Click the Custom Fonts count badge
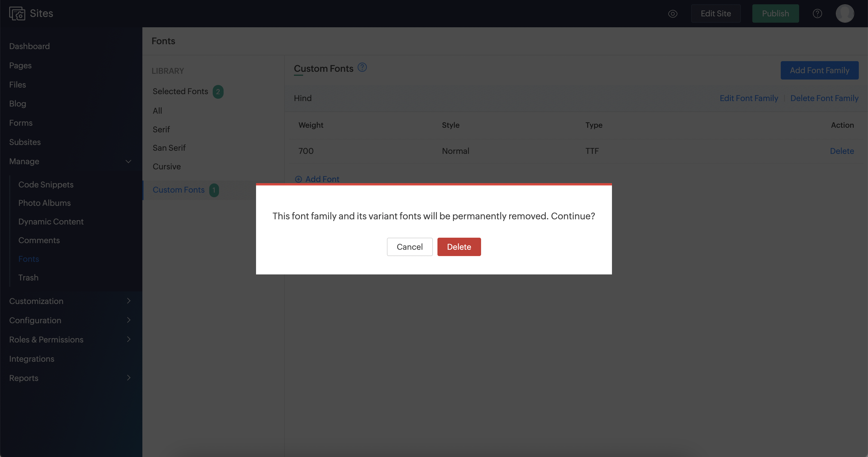 (x=214, y=190)
